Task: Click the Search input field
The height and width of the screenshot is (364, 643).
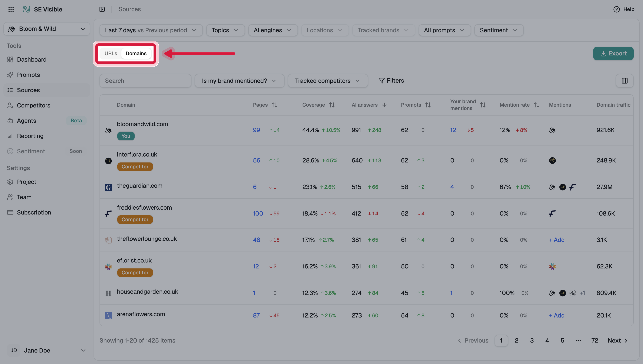Action: click(x=145, y=81)
